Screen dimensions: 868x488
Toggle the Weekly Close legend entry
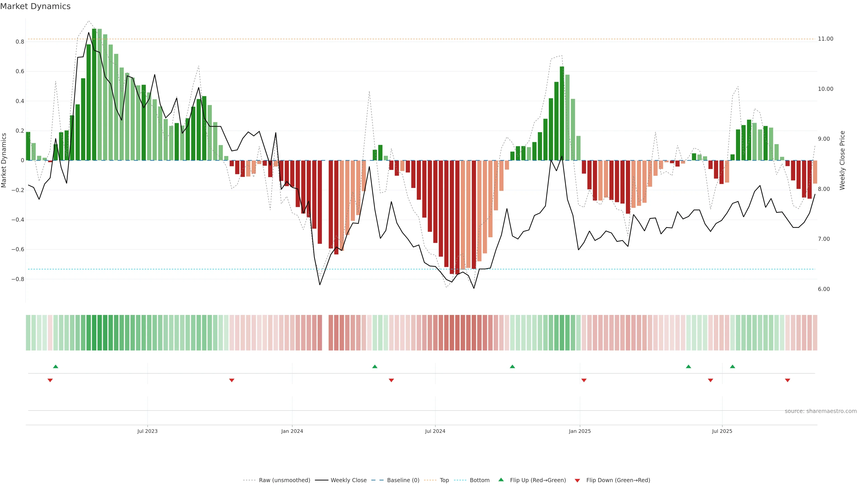348,480
